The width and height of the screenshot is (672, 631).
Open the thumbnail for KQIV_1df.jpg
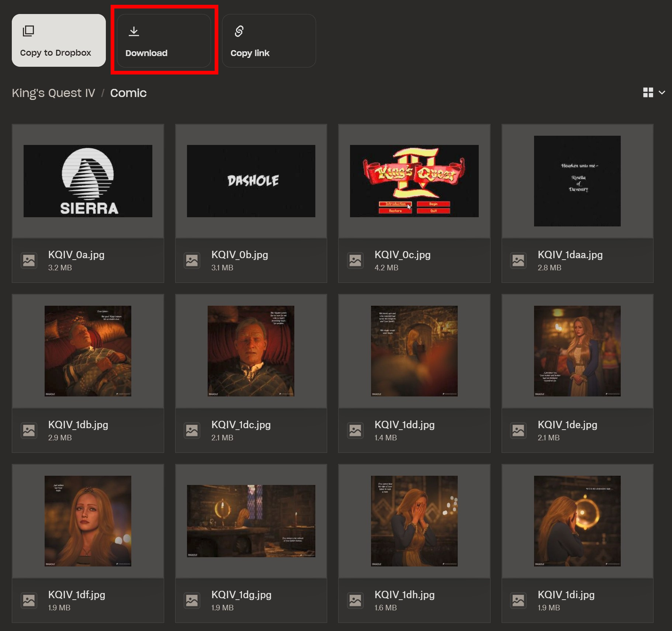pos(88,521)
